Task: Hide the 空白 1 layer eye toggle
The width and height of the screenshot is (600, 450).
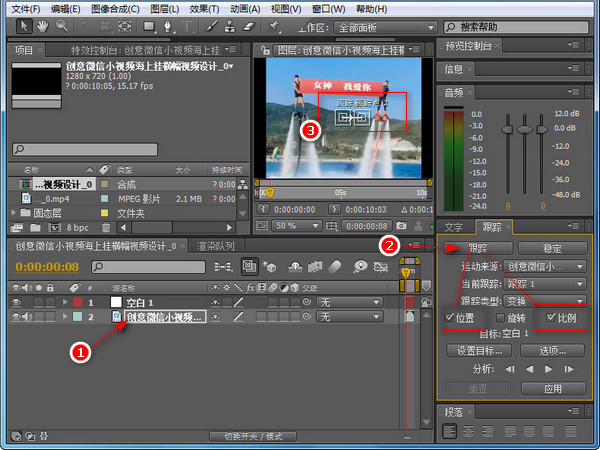Action: (16, 302)
